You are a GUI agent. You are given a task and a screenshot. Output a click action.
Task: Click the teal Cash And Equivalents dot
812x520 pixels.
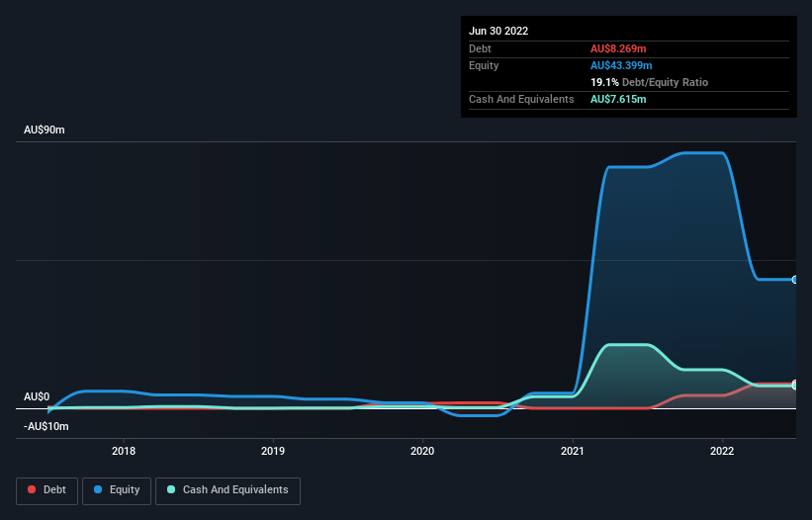tap(171, 489)
